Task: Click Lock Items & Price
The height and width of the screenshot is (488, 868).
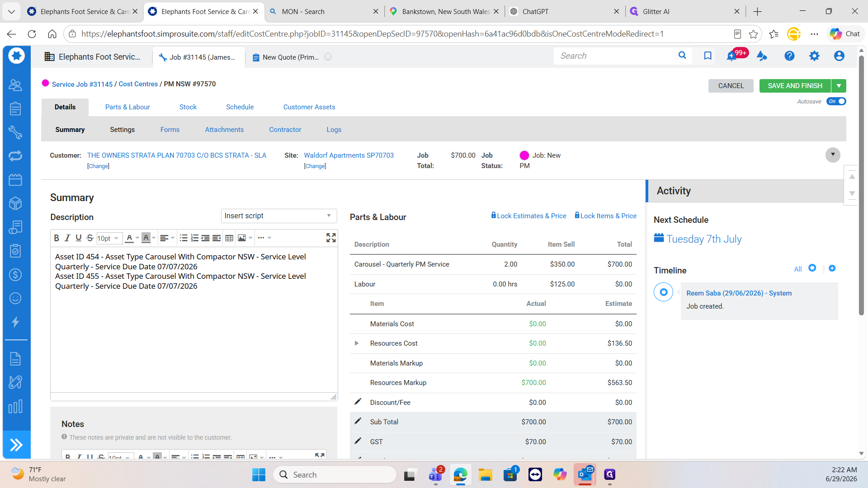Action: click(605, 216)
